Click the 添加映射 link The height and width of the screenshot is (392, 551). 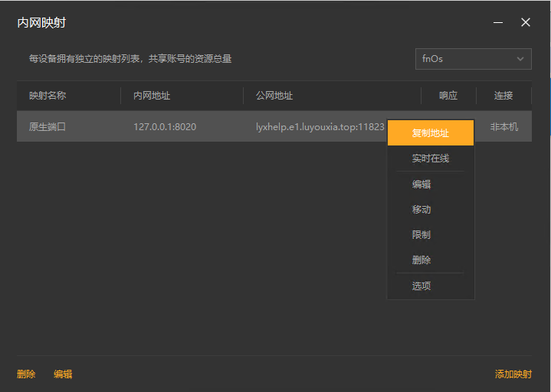point(513,374)
